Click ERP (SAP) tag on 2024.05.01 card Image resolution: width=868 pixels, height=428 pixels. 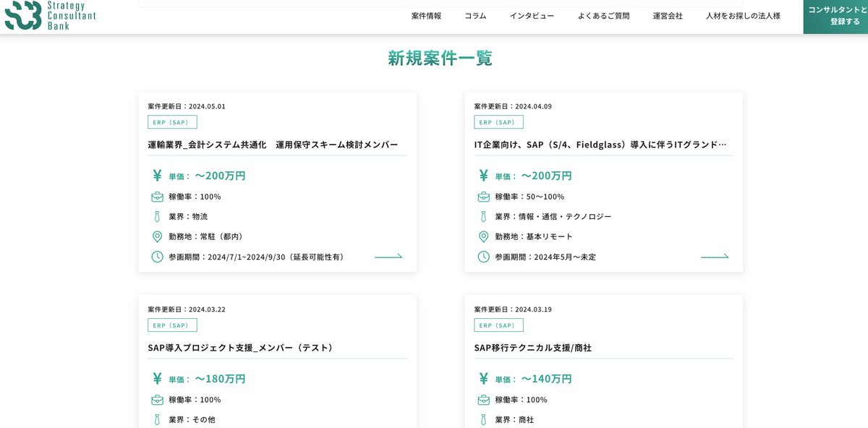[172, 122]
